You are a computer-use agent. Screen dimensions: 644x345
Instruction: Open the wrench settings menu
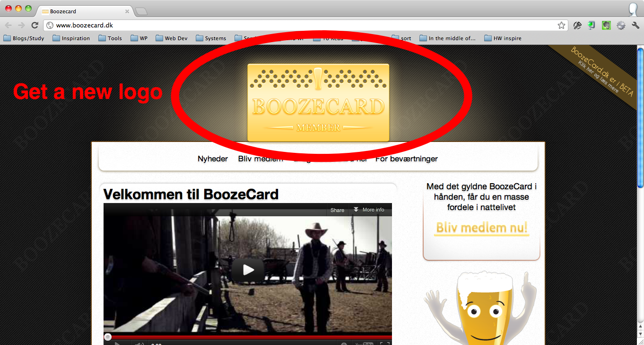[635, 26]
